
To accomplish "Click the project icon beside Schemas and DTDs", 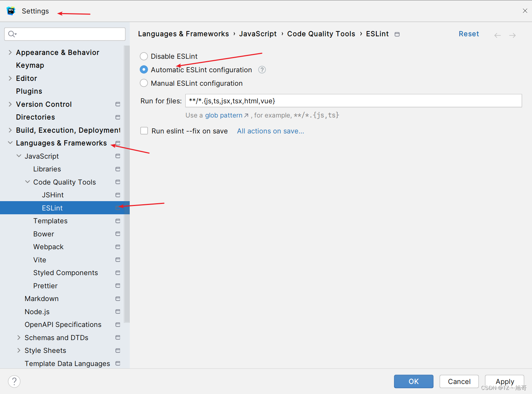I will (x=118, y=337).
